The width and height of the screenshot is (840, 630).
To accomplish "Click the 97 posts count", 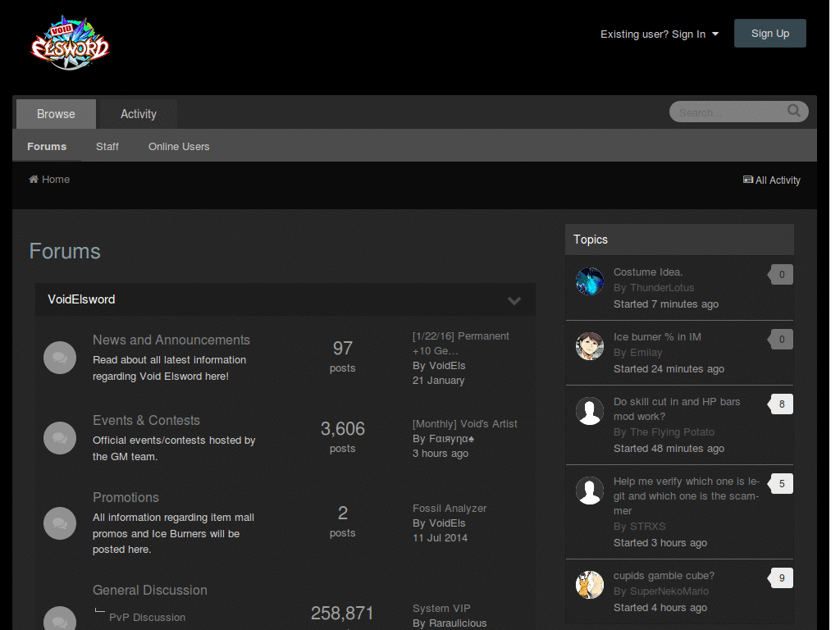I will coord(342,348).
